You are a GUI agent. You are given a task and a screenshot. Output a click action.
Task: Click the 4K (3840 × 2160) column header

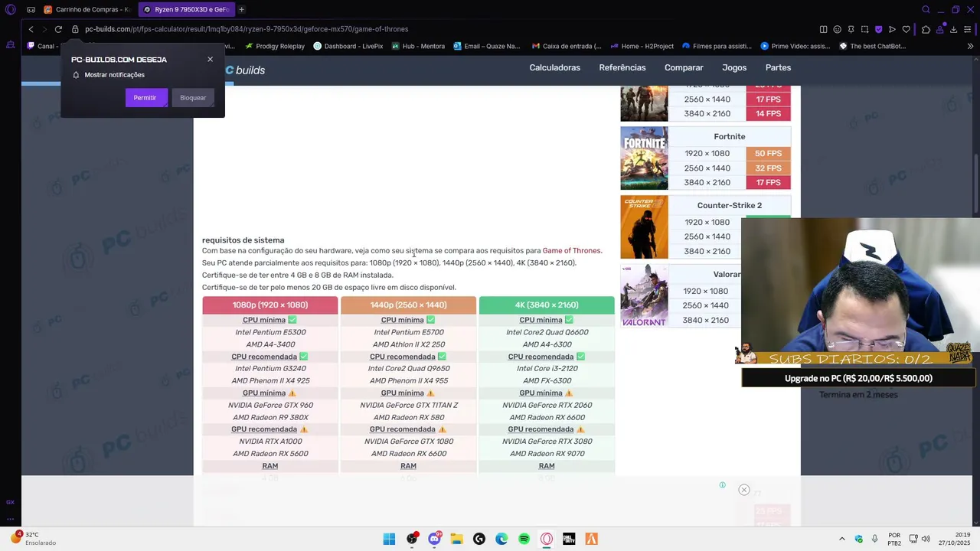(x=547, y=305)
